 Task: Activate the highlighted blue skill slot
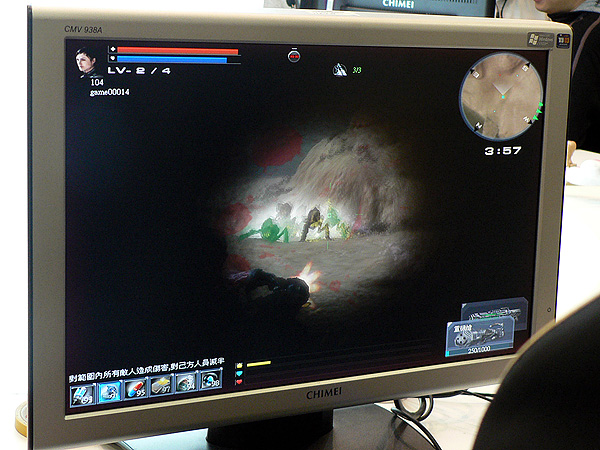tap(110, 391)
